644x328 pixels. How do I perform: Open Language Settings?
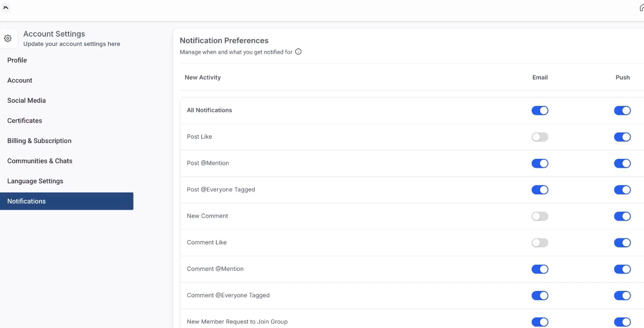point(35,181)
